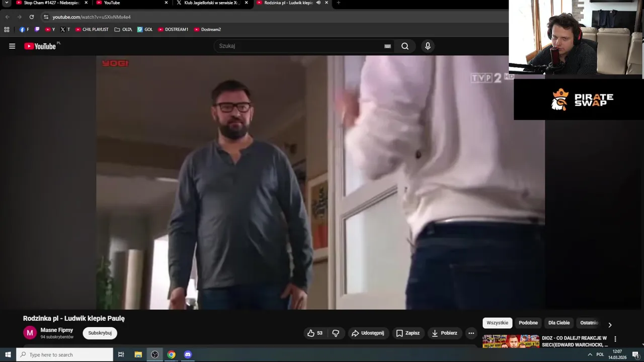Open the Twitch bookmark icon

pyautogui.click(x=37, y=29)
